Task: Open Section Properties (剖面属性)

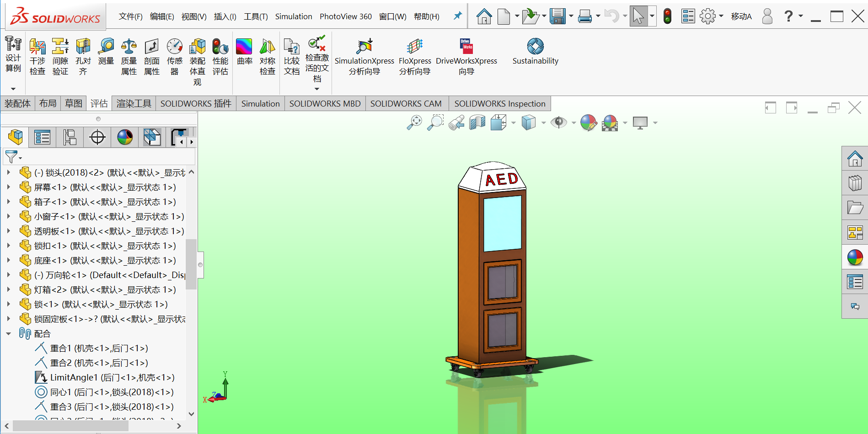Action: 152,57
